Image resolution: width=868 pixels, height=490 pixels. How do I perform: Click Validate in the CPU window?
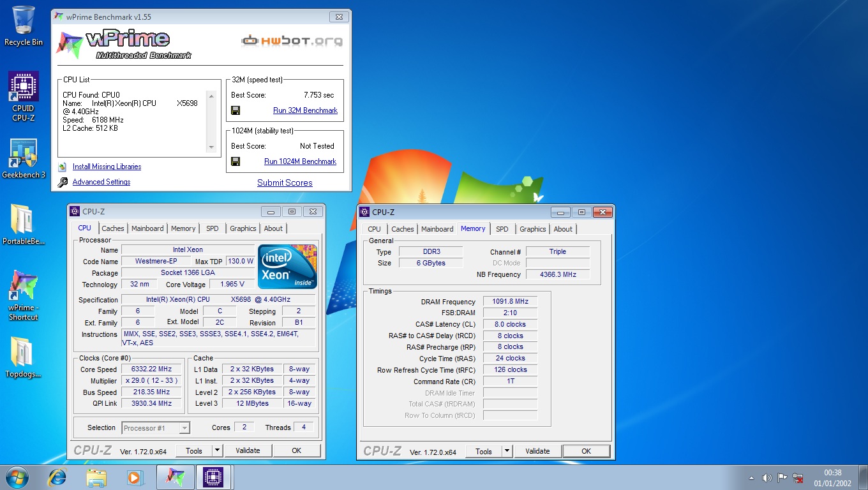tap(248, 450)
